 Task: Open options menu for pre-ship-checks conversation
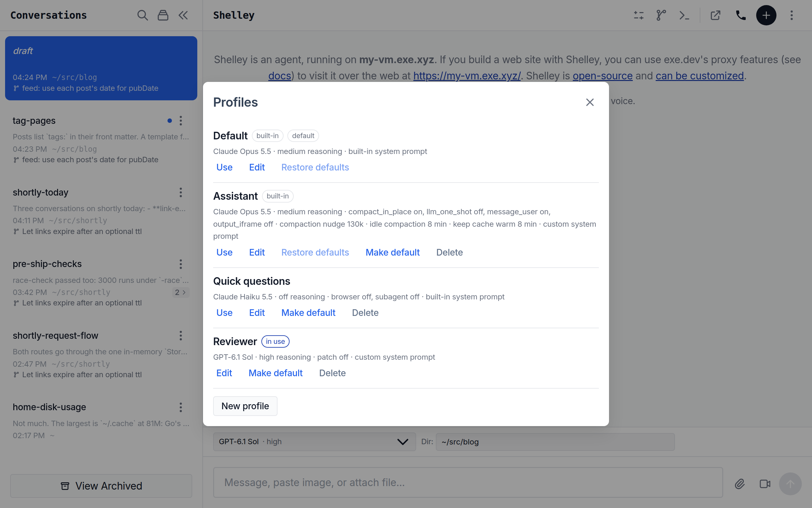(181, 264)
